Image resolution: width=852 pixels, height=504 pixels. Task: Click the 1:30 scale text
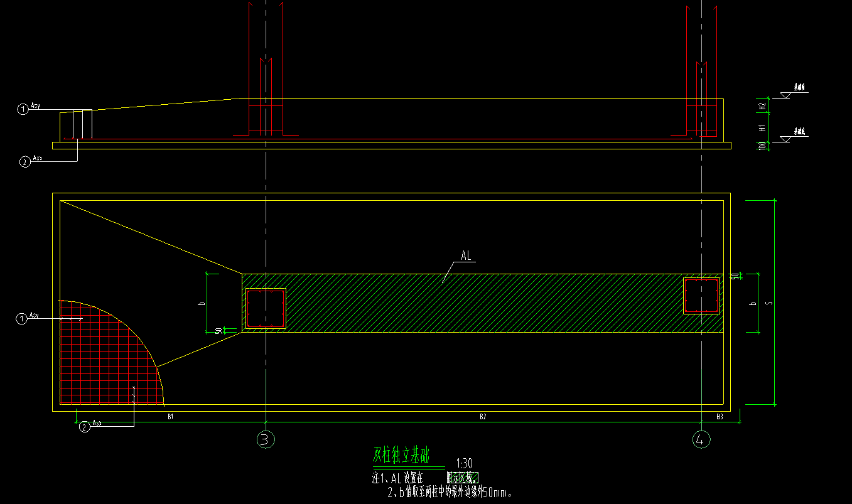pyautogui.click(x=465, y=464)
